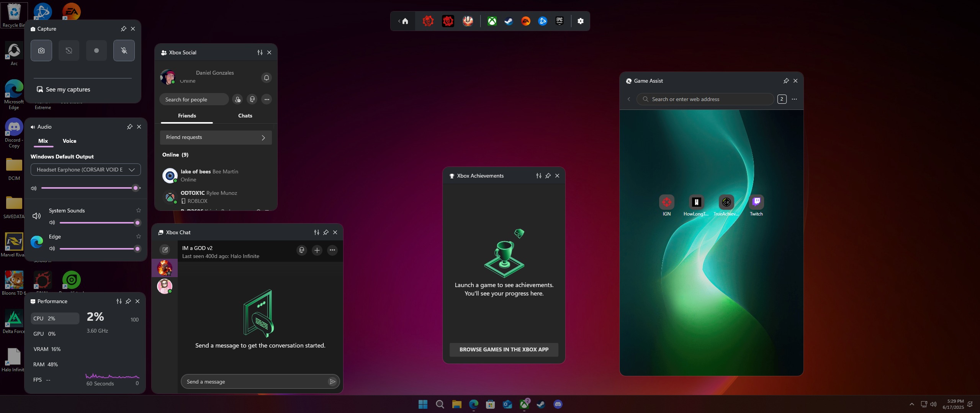Viewport: 980px width, 413px height.
Task: Open the EA app from Game Bar toolbar
Action: pyautogui.click(x=526, y=21)
